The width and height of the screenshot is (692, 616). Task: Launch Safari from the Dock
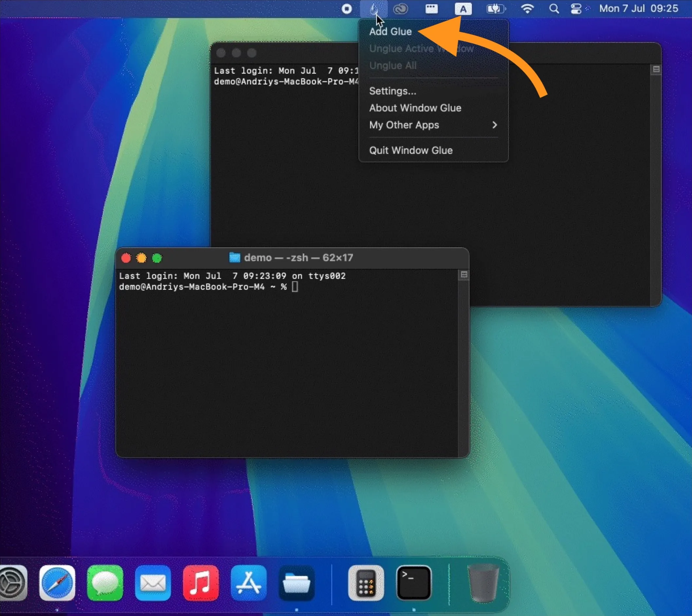click(x=57, y=584)
